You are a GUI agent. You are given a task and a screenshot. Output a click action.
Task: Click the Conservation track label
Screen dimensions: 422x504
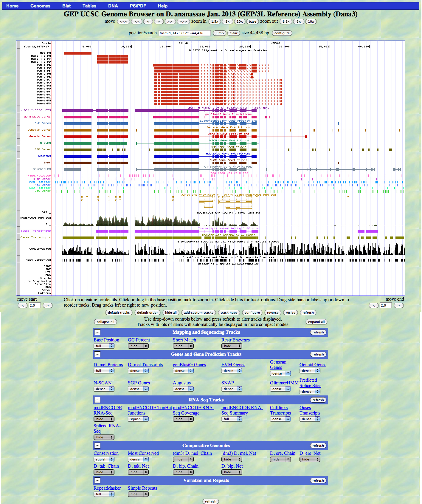[x=40, y=249]
